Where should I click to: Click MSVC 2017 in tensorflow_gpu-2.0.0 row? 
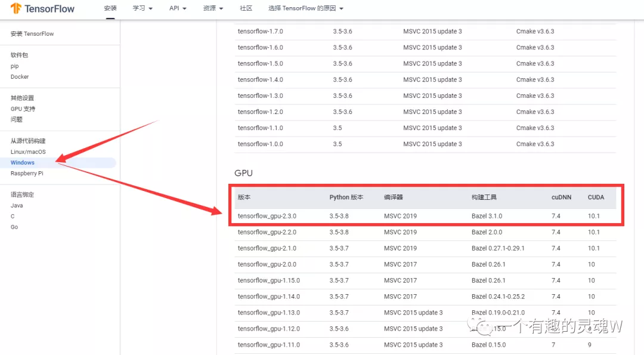(400, 264)
